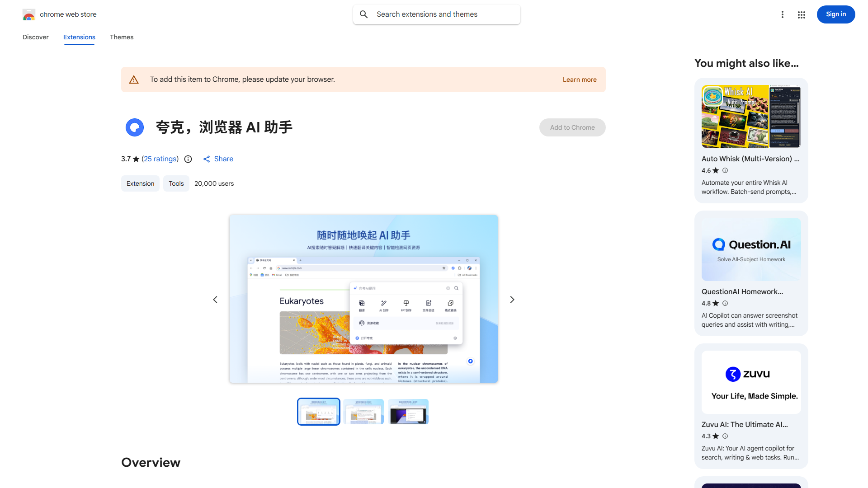
Task: Select the third screenshot thumbnail
Action: [x=408, y=412]
